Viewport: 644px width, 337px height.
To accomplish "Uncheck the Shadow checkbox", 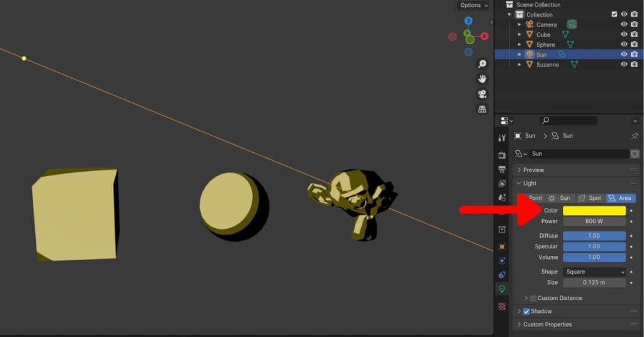I will click(x=526, y=311).
